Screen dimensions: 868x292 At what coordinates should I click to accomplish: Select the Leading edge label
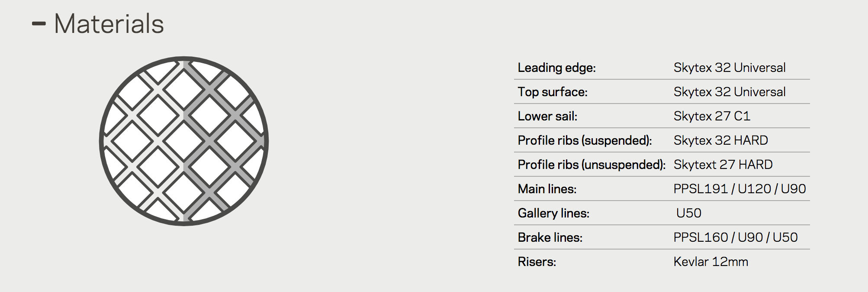coord(556,68)
